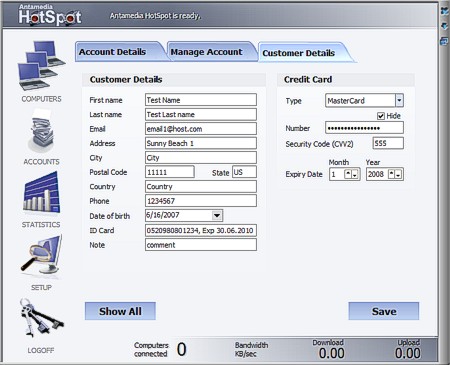Click the Antamedia HotSpot logo

click(x=50, y=15)
